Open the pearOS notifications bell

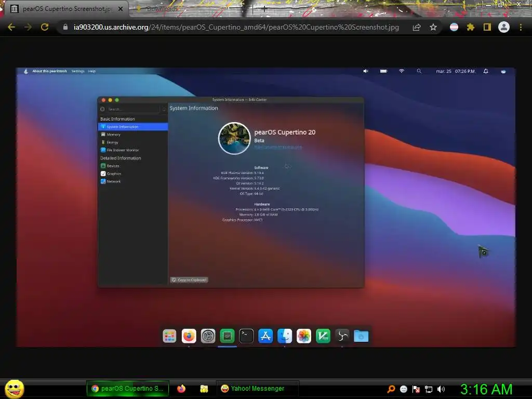tap(486, 71)
